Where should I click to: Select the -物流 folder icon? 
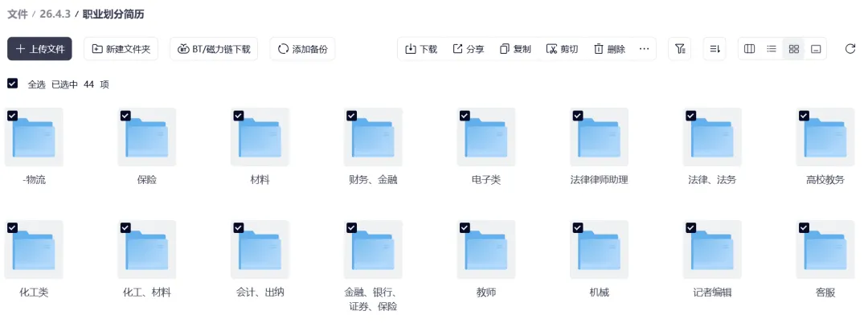click(x=34, y=137)
